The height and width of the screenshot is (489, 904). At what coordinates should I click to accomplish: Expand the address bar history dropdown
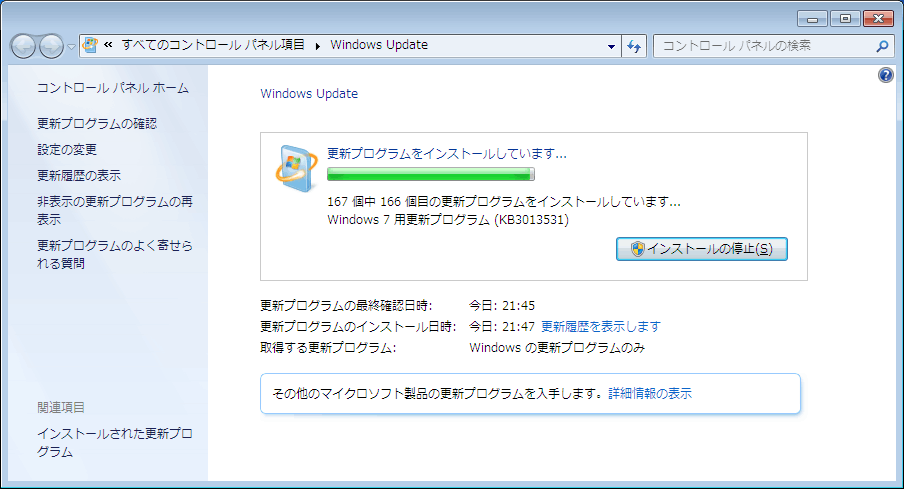(x=612, y=46)
